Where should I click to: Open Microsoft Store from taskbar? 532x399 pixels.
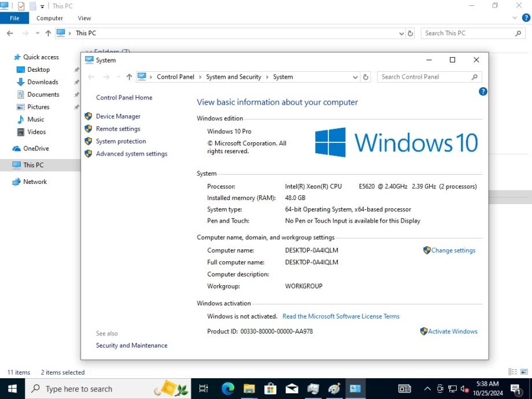tap(271, 389)
